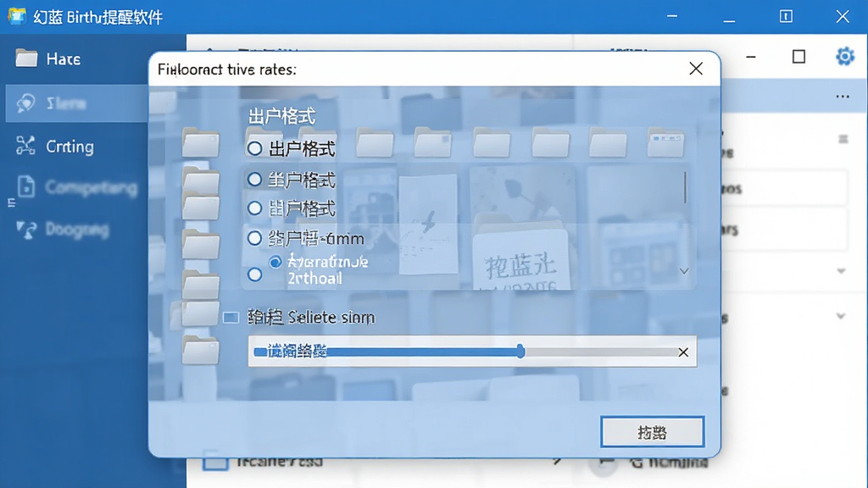Close the Finlooract tiive rates dialog
This screenshot has width=868, height=488.
pyautogui.click(x=696, y=69)
